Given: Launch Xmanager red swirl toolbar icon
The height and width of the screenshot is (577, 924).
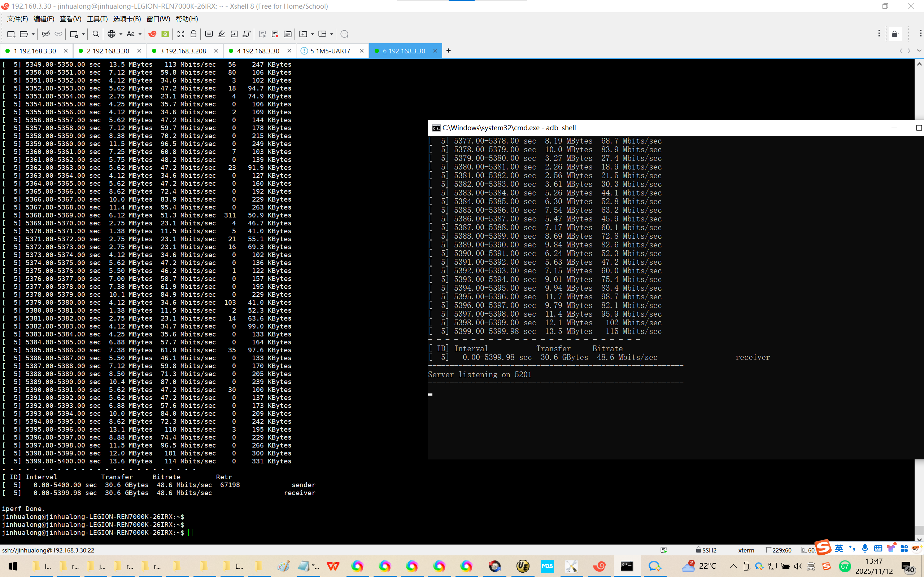Looking at the screenshot, I should click(152, 34).
